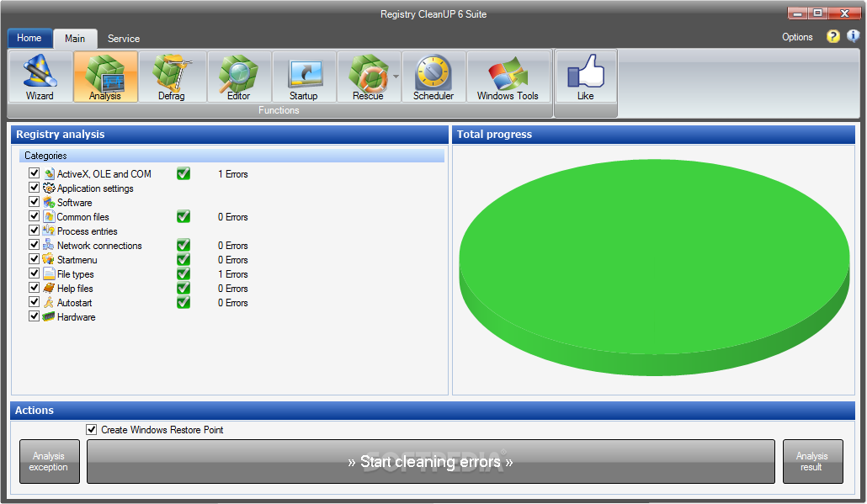Click the Autostart runner icon
Screen dimensions: 867x504
click(x=49, y=303)
